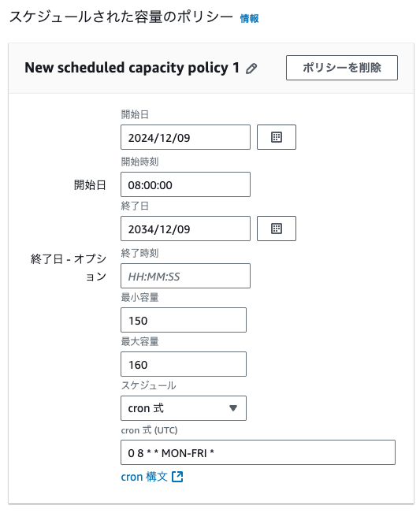Open the 情報 info link
The height and width of the screenshot is (513, 420).
click(x=249, y=18)
